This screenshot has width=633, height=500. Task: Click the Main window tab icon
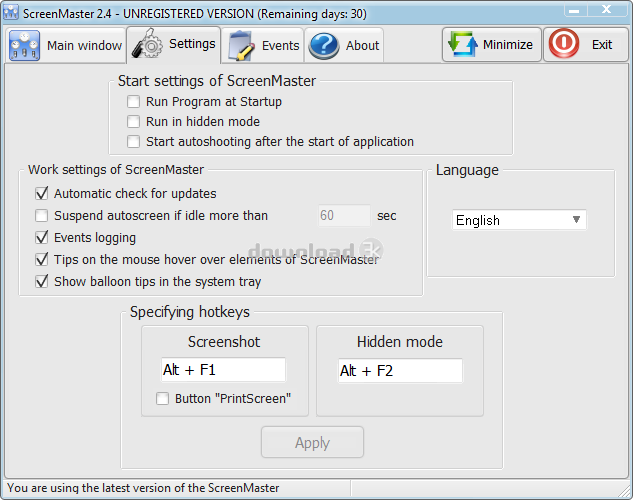point(24,45)
